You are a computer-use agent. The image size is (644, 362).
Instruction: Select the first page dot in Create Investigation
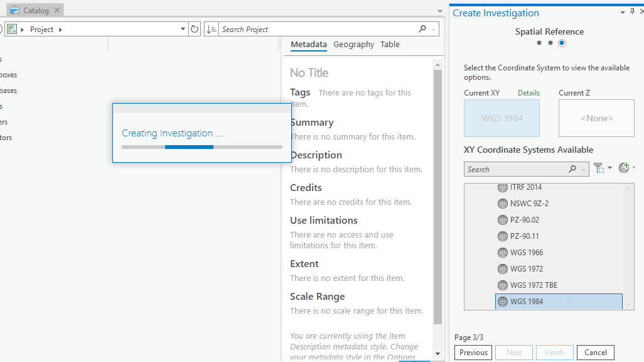[x=539, y=43]
